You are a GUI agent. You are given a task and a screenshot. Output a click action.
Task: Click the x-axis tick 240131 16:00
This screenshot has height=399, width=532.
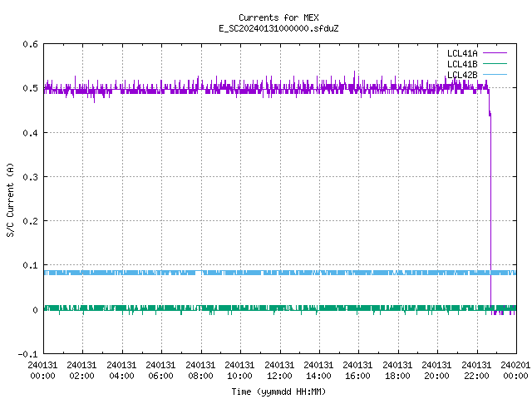[x=357, y=371]
